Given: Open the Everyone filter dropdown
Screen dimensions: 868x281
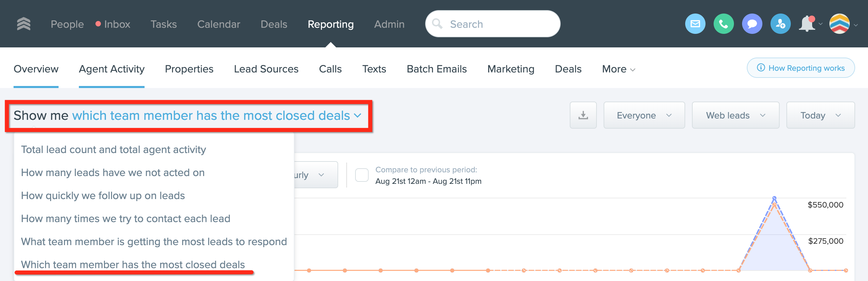Looking at the screenshot, I should pyautogui.click(x=644, y=115).
